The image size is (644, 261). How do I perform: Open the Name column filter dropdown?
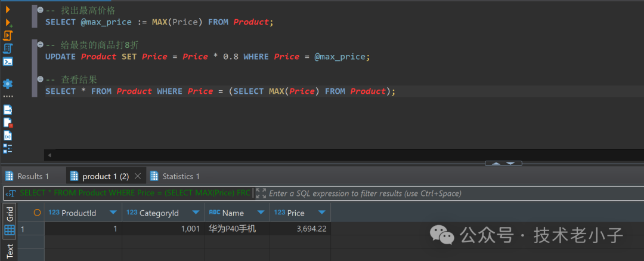click(x=260, y=213)
